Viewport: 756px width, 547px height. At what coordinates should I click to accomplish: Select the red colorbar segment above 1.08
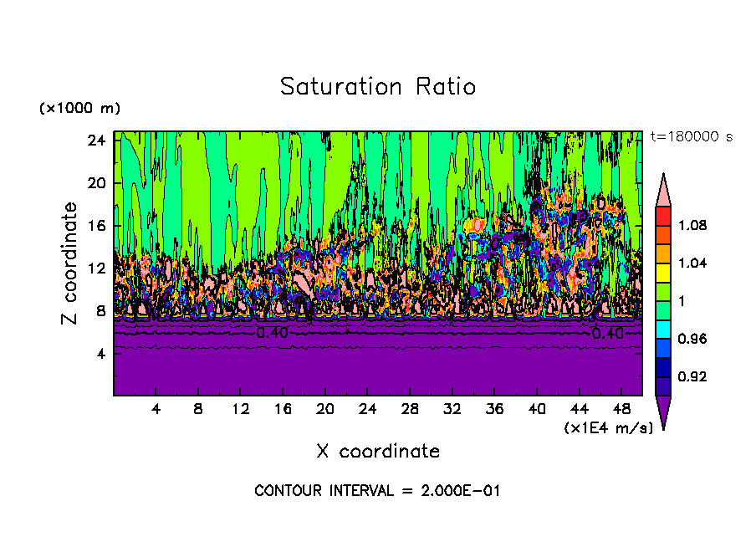(x=662, y=215)
